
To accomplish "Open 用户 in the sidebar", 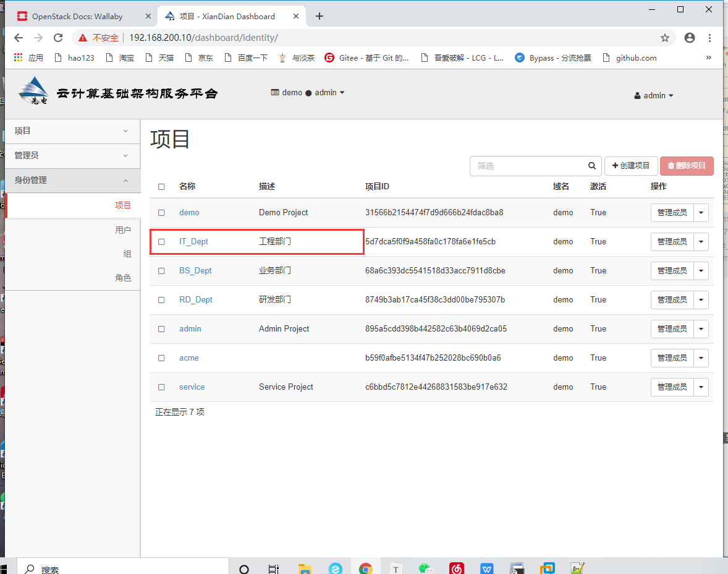I will click(123, 229).
